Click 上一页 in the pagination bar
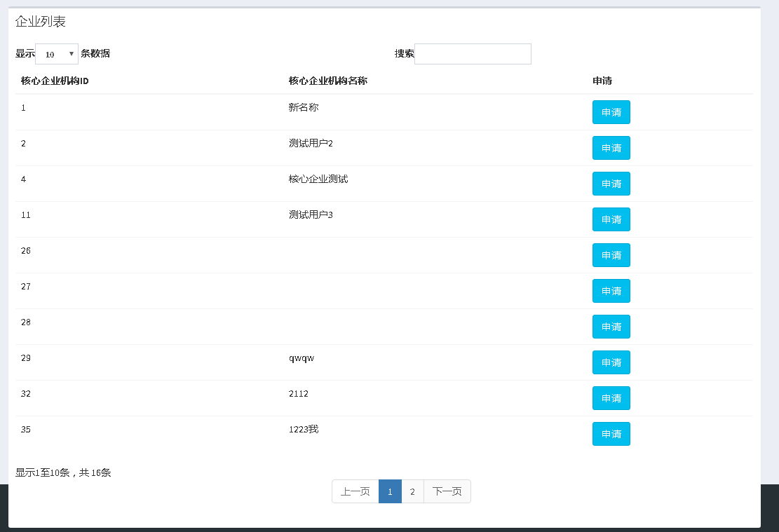 point(355,491)
